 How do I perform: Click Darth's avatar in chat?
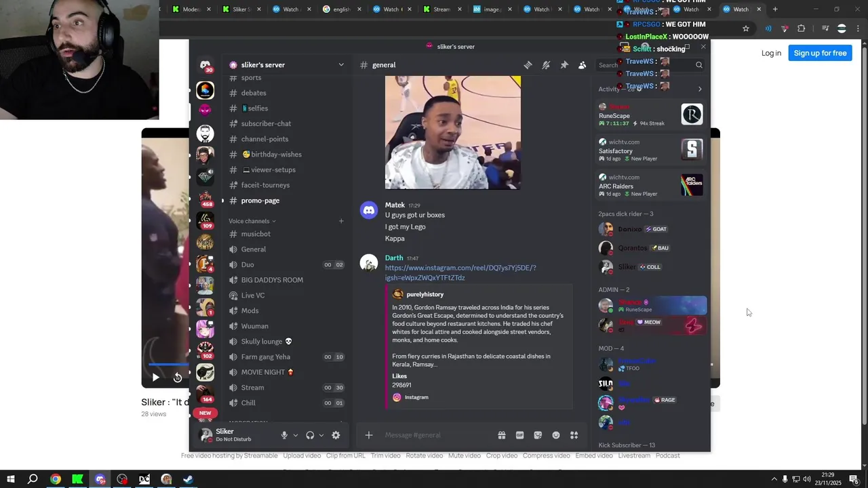click(369, 263)
